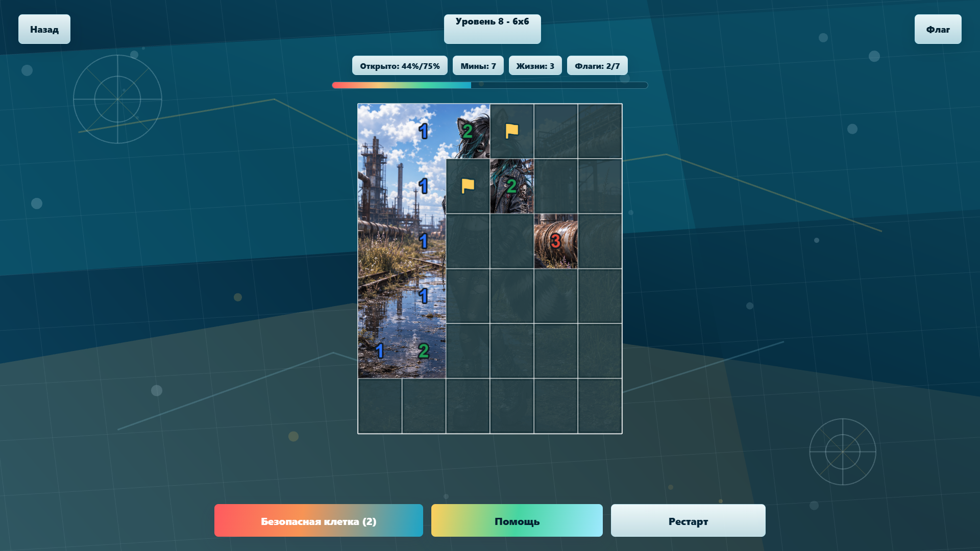
Task: Reveal the covered cell in row 2, column 6
Action: point(600,186)
